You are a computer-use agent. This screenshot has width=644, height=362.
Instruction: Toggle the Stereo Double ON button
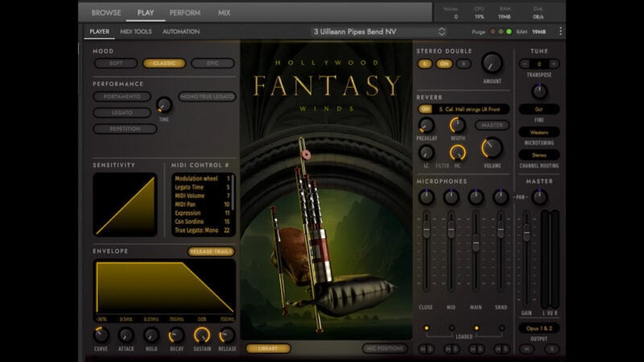click(x=444, y=64)
